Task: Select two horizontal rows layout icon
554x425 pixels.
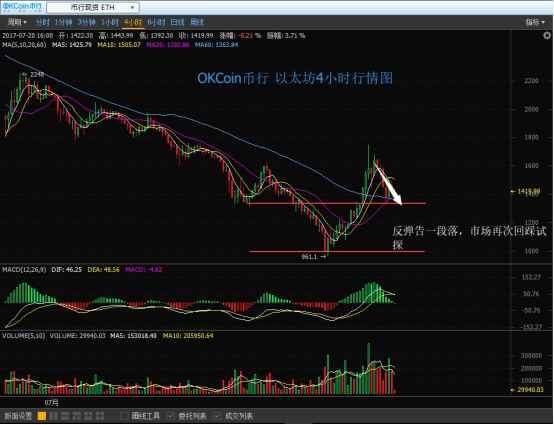Action: [65, 416]
